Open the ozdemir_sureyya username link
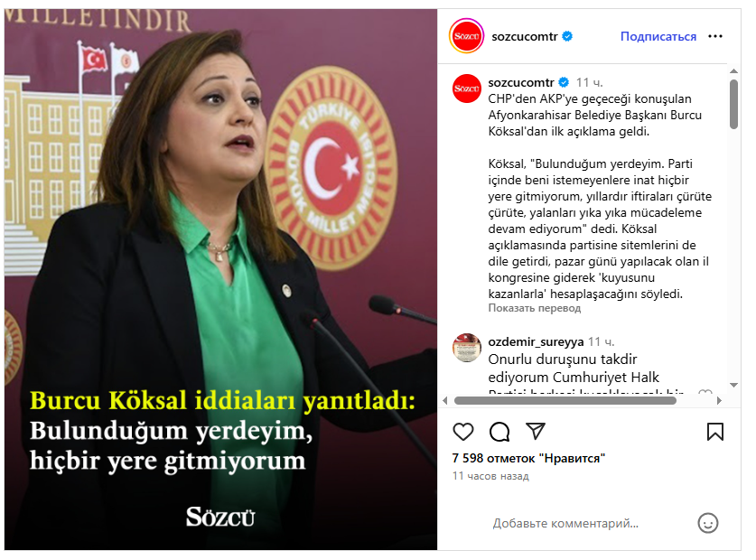Image resolution: width=756 pixels, height=560 pixels. click(536, 341)
